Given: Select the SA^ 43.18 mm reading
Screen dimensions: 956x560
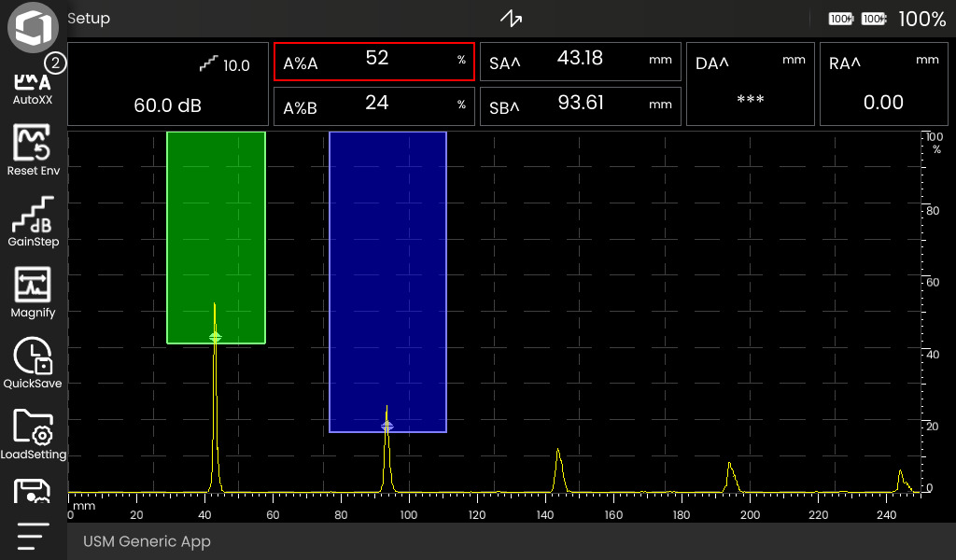Looking at the screenshot, I should coord(581,62).
